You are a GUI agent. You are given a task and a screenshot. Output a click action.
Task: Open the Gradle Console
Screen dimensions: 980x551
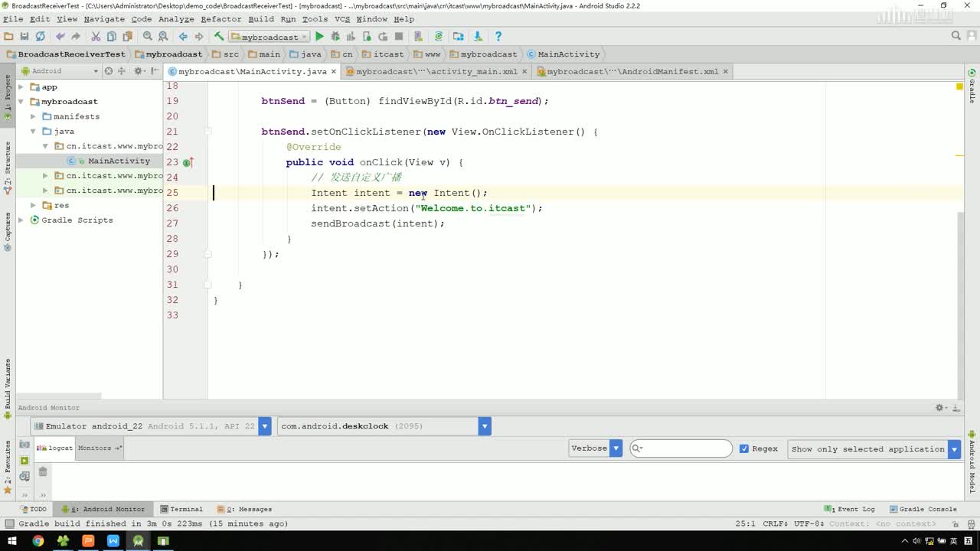pos(923,509)
